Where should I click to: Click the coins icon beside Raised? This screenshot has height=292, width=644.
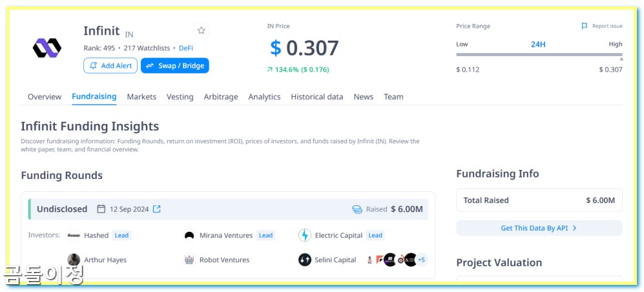coord(357,209)
